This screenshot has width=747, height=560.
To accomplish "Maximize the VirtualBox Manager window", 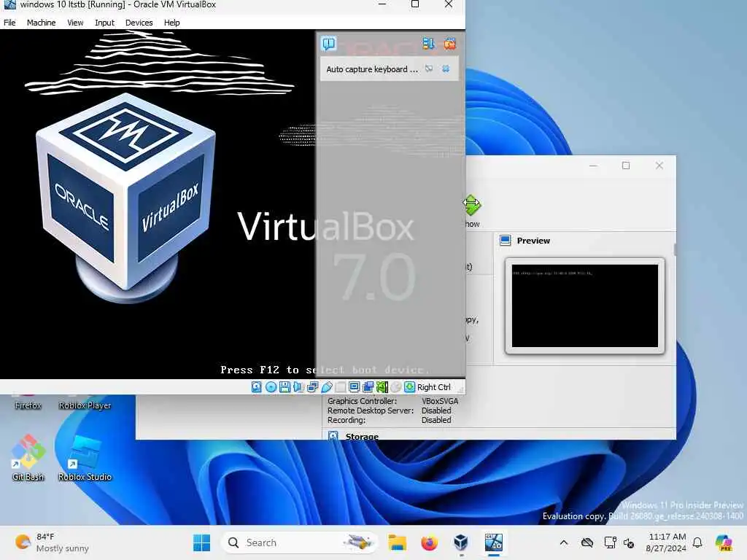I will (625, 166).
